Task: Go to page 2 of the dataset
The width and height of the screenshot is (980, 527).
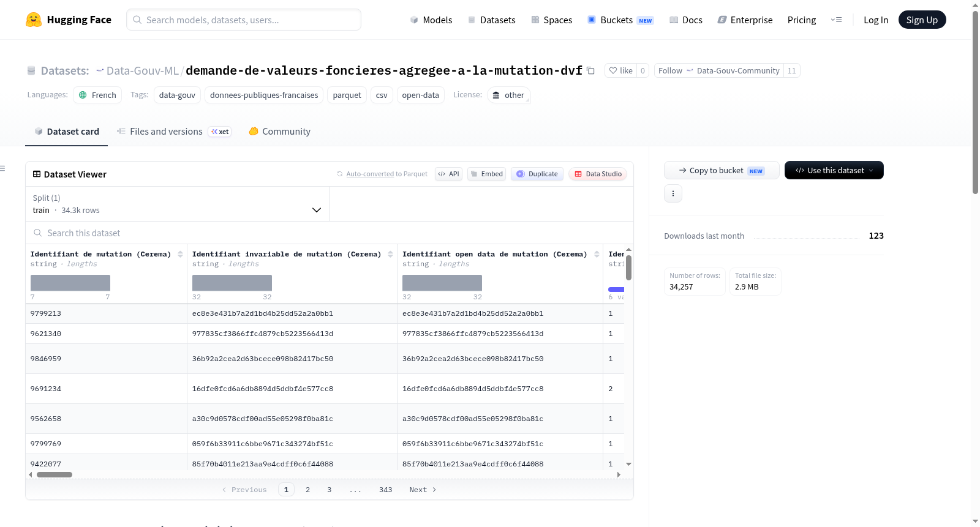Action: click(x=307, y=490)
